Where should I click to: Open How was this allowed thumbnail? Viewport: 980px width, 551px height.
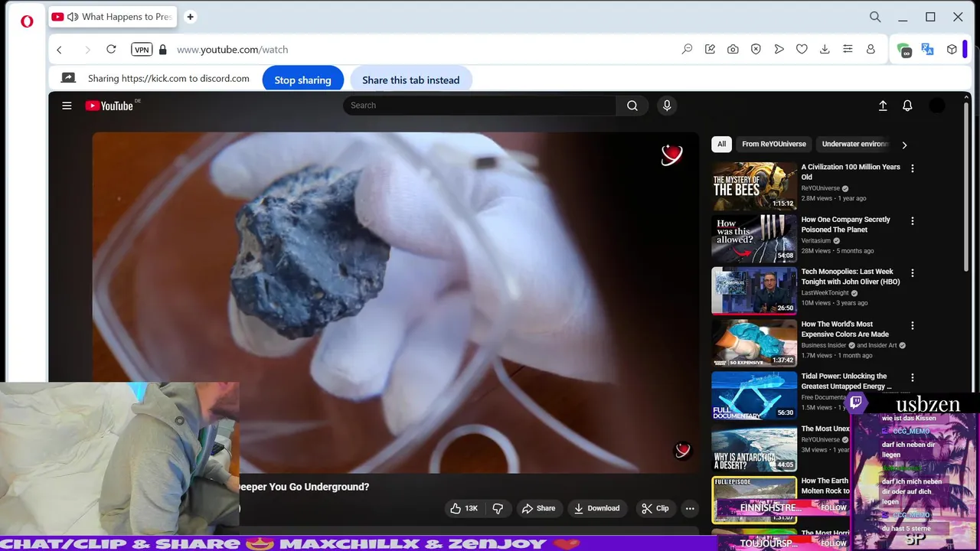pyautogui.click(x=754, y=238)
